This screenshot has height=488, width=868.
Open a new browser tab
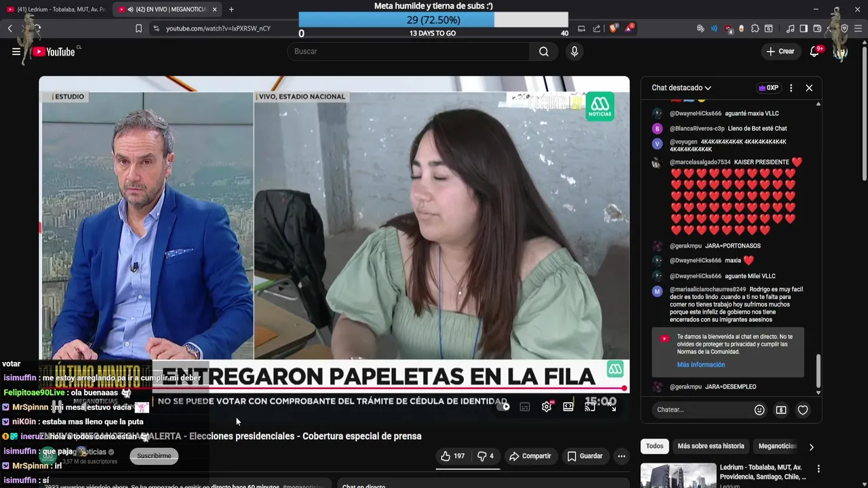point(231,9)
